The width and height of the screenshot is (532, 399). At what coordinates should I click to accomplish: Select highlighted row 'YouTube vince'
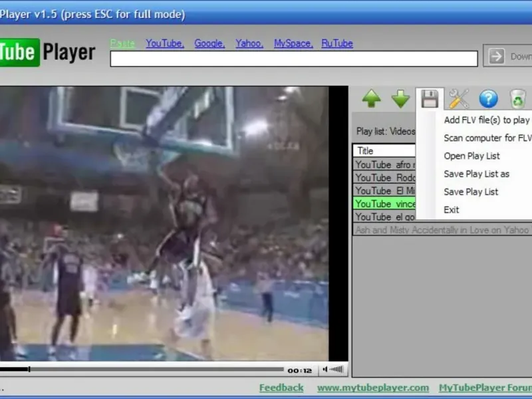[384, 204]
